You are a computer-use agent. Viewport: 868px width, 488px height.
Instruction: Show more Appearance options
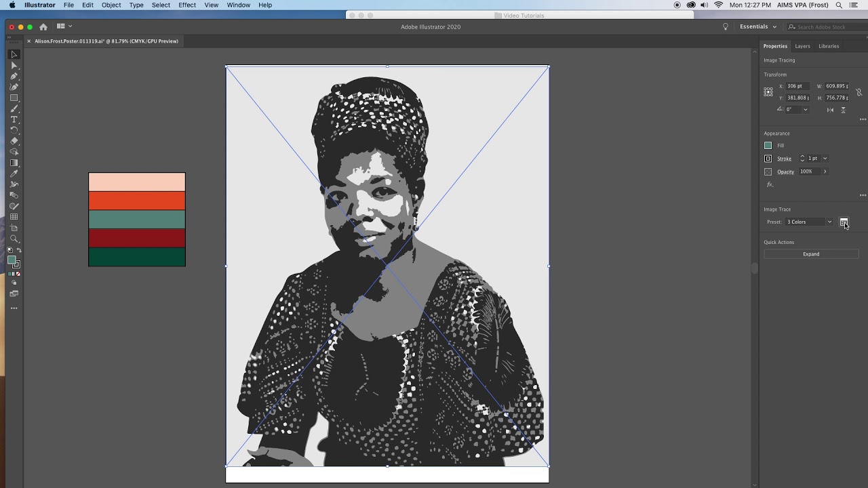click(x=863, y=195)
